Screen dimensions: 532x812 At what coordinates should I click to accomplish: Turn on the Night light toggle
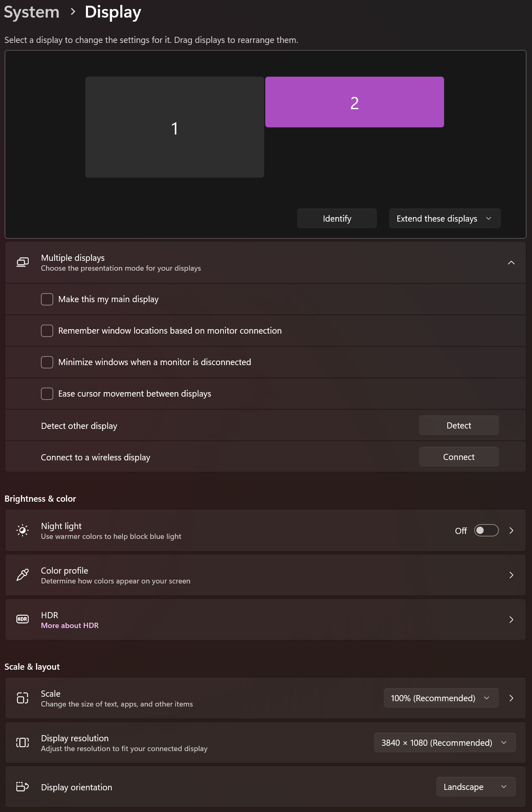486,531
